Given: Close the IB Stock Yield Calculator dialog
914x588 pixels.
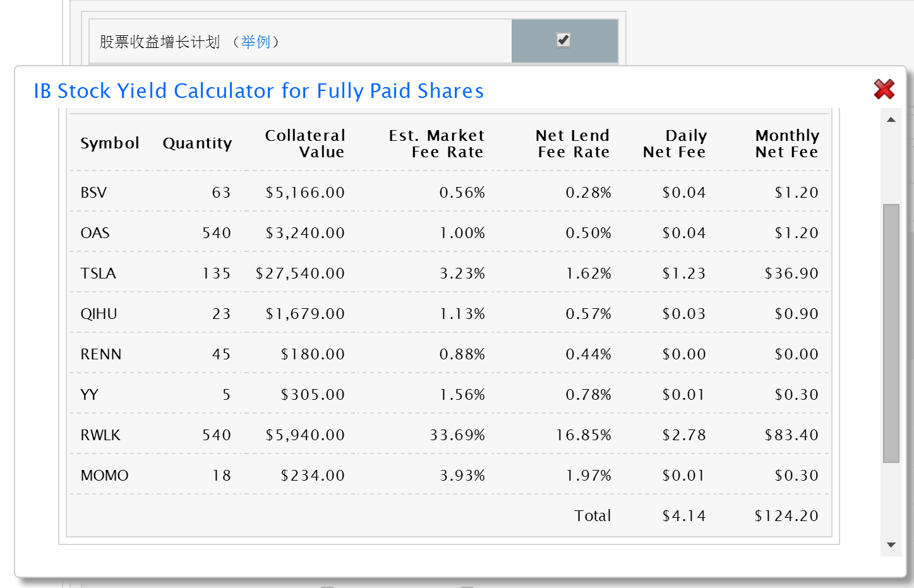Looking at the screenshot, I should [x=884, y=90].
